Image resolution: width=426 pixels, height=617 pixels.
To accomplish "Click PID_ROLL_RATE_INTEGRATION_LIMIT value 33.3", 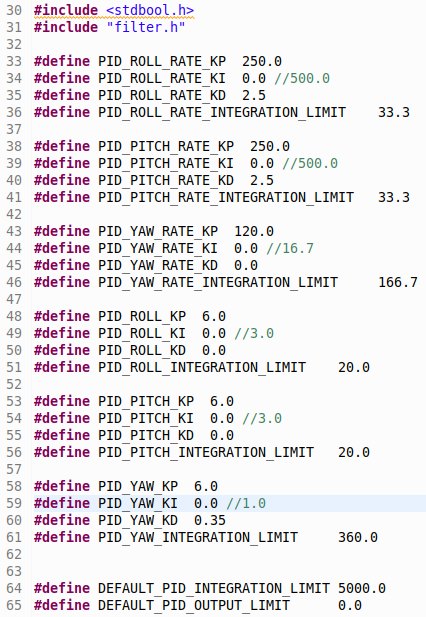I will tap(394, 112).
